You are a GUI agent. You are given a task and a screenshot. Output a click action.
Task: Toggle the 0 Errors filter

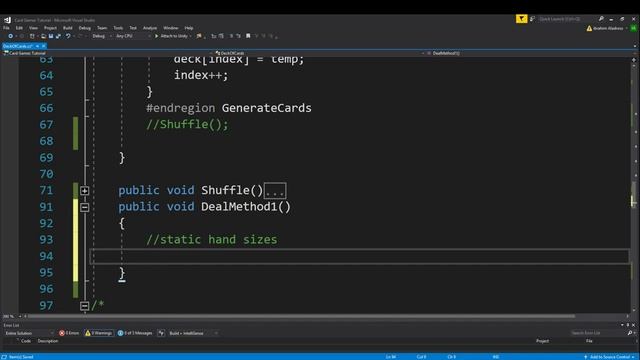[69, 333]
